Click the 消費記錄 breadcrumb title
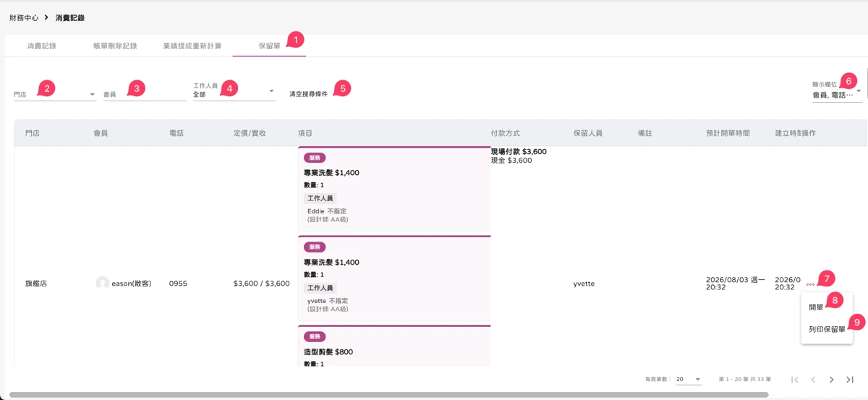 tap(70, 17)
